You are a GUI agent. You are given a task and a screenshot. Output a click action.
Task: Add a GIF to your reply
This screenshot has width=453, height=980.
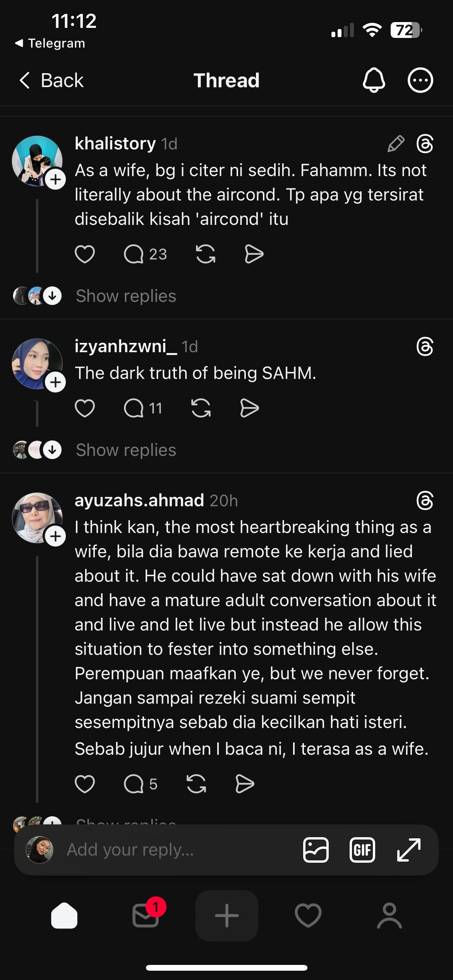362,850
